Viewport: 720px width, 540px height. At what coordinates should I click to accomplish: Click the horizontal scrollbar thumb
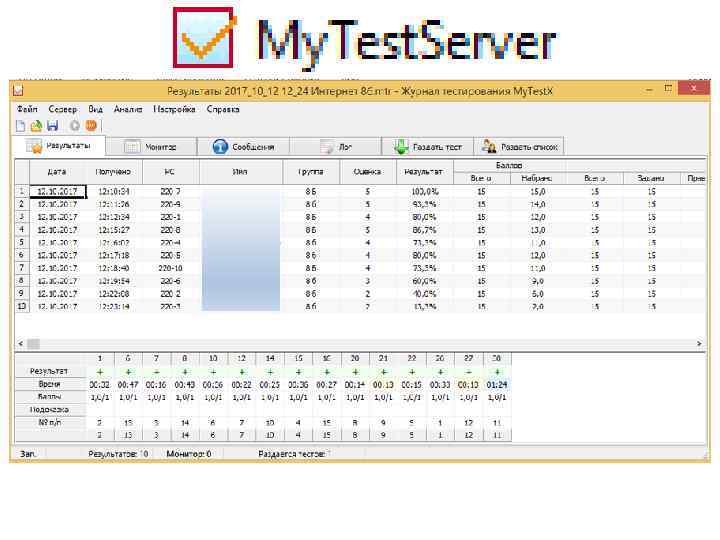34,343
